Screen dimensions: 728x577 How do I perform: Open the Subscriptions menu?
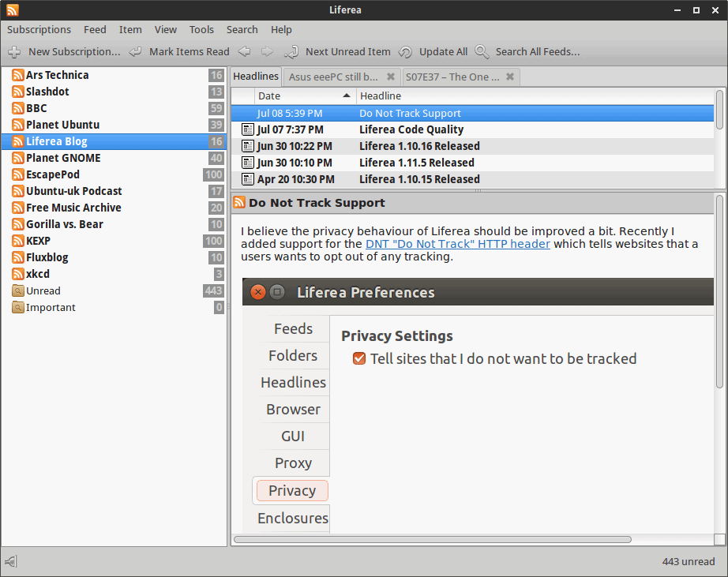39,30
